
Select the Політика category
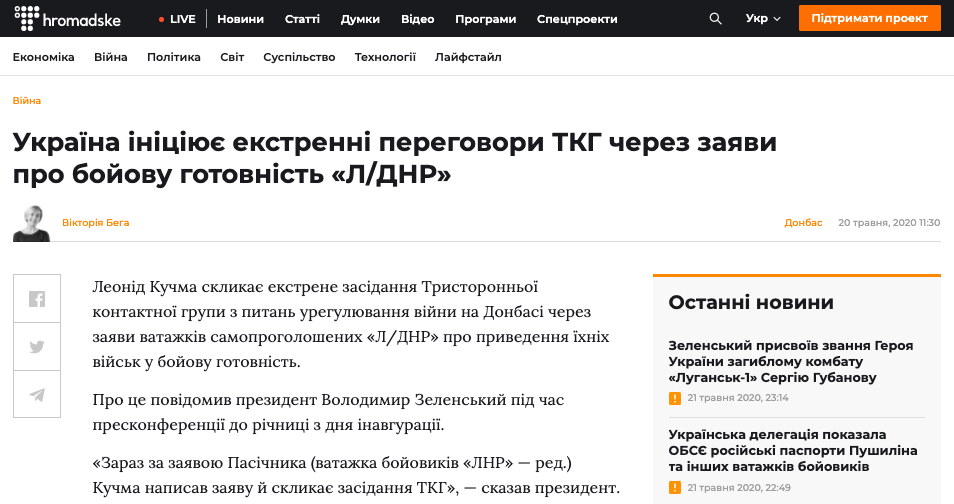(x=174, y=57)
